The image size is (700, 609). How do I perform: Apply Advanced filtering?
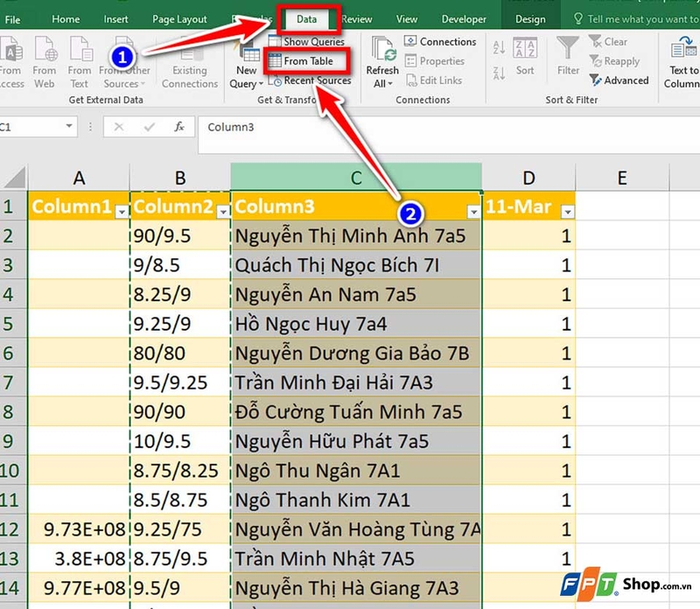coord(619,80)
